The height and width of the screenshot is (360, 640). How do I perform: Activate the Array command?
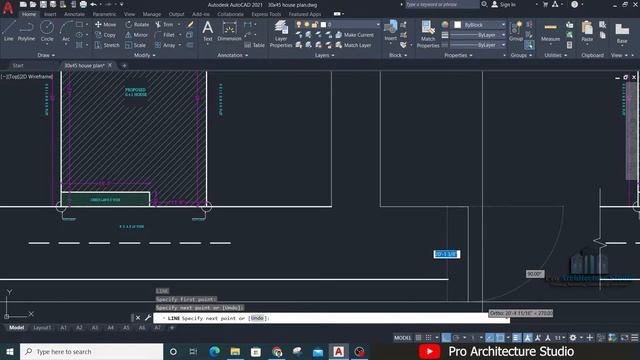point(165,45)
